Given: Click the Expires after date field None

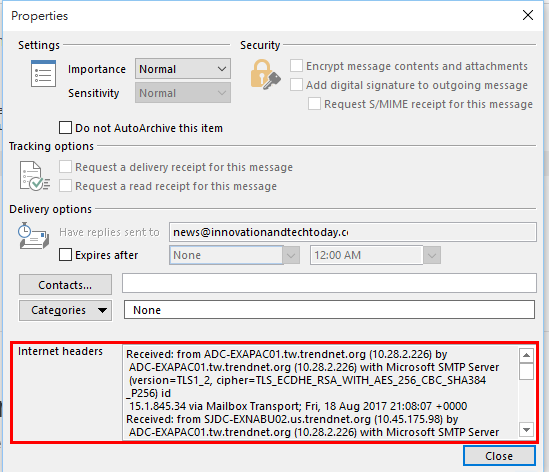Looking at the screenshot, I should click(226, 255).
